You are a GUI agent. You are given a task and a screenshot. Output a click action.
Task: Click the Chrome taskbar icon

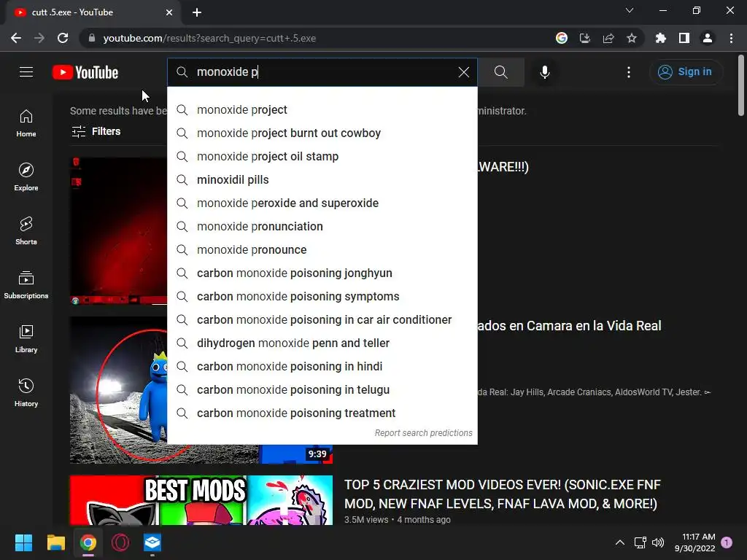click(88, 542)
